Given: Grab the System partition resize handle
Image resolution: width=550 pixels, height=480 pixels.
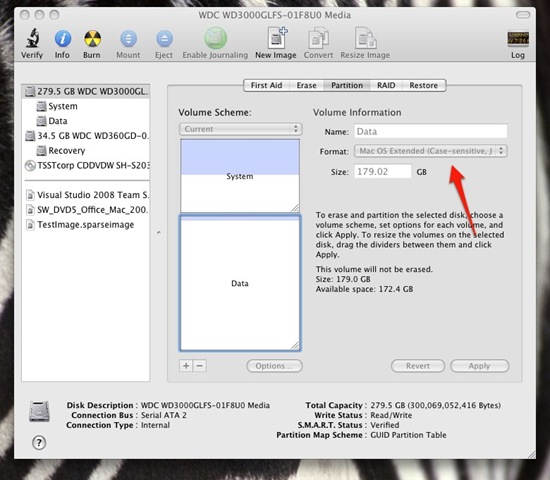Looking at the screenshot, I should pos(295,208).
